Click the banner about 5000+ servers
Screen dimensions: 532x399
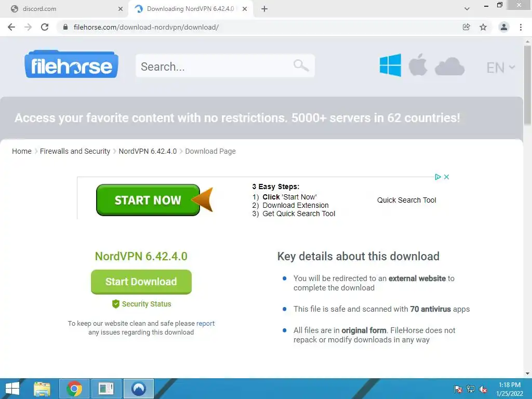[237, 118]
